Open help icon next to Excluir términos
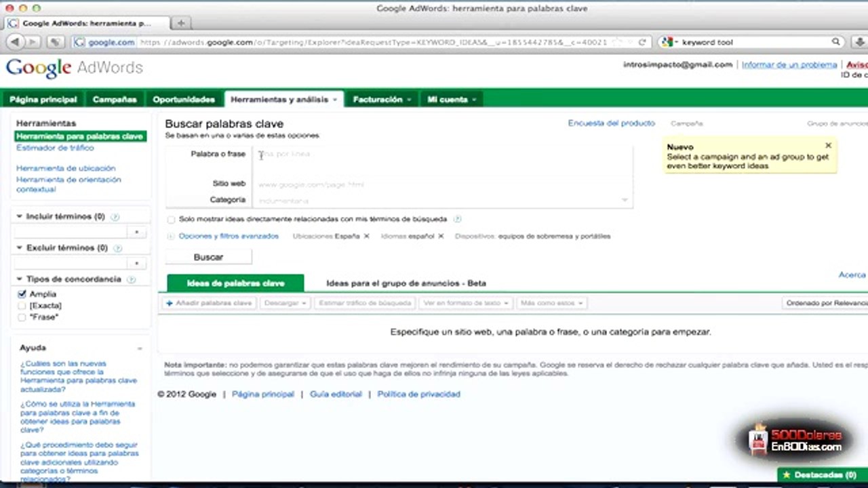The image size is (868, 488). tap(118, 248)
